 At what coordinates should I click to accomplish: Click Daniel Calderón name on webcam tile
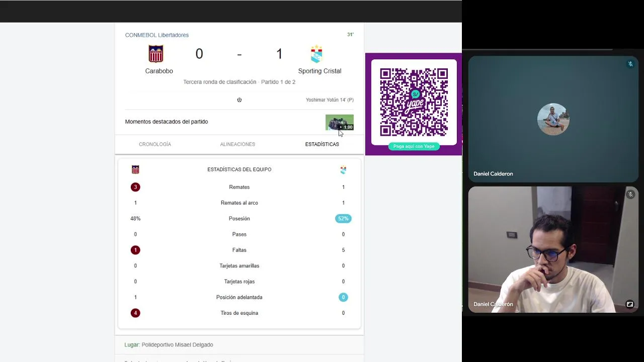493,304
